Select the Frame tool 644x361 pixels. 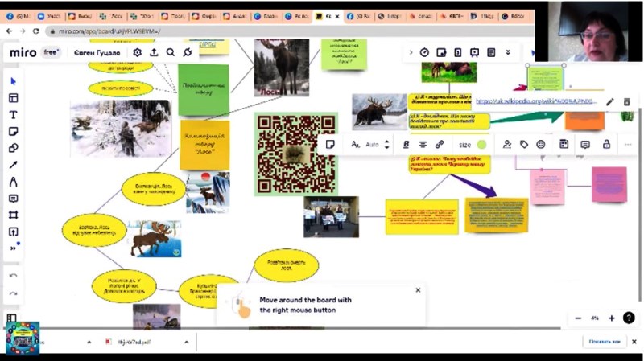pos(13,215)
